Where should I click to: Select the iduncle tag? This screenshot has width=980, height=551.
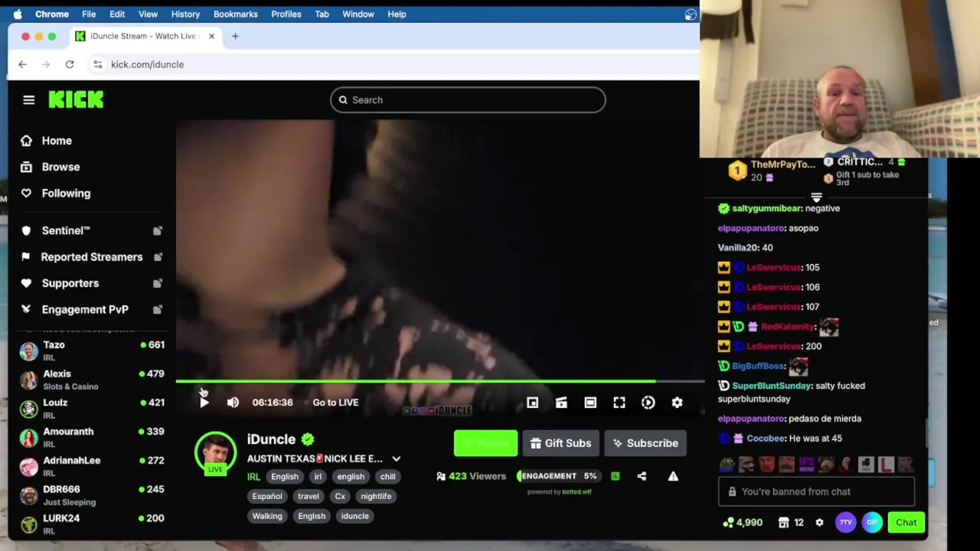click(x=354, y=517)
